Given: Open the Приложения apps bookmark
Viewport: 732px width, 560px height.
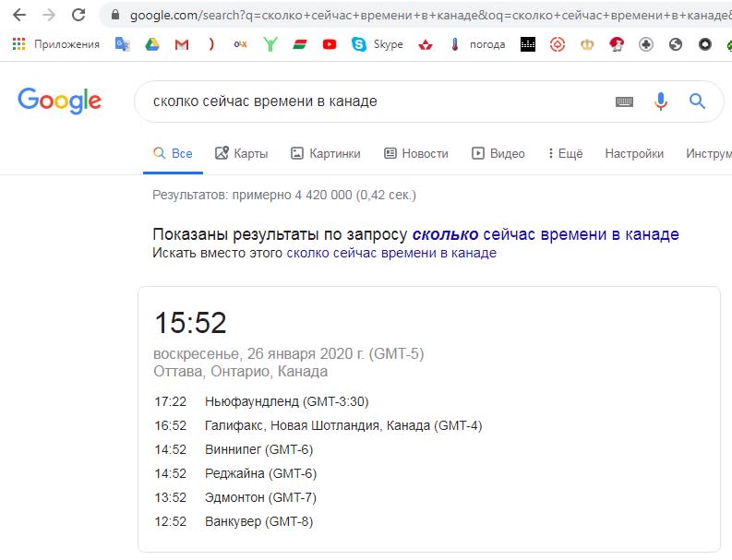Looking at the screenshot, I should 56,44.
